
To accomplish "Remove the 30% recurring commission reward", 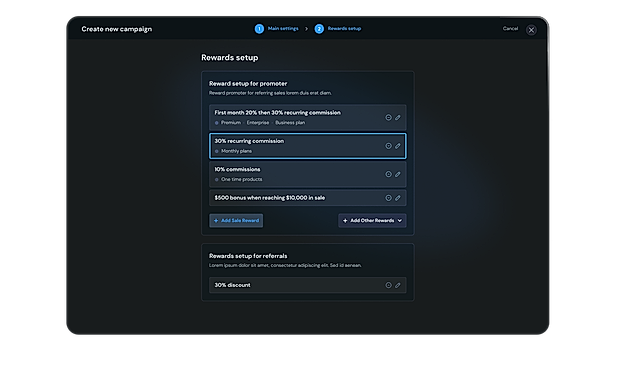I will pyautogui.click(x=388, y=146).
